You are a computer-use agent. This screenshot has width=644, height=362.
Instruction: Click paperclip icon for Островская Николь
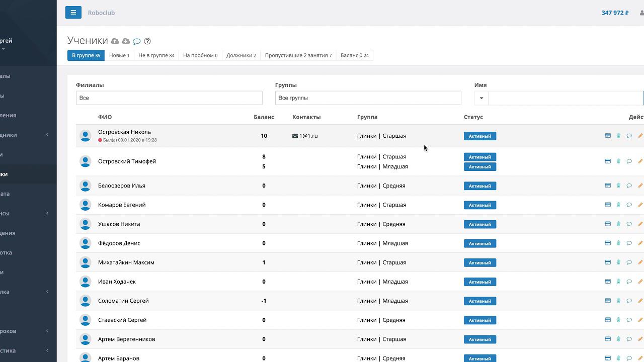(x=618, y=136)
